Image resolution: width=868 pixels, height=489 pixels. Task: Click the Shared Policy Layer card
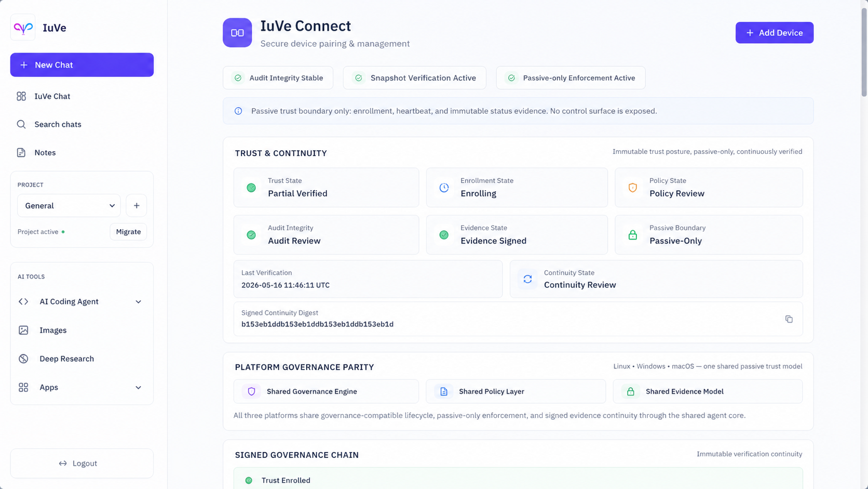[x=516, y=391]
